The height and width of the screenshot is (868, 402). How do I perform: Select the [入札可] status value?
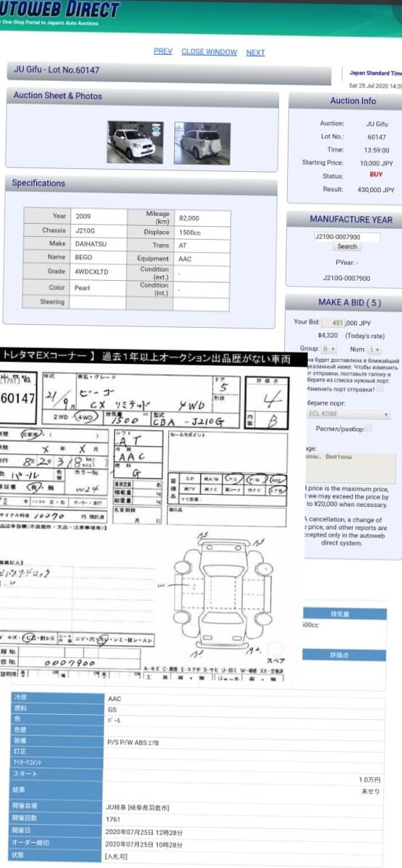[116, 856]
